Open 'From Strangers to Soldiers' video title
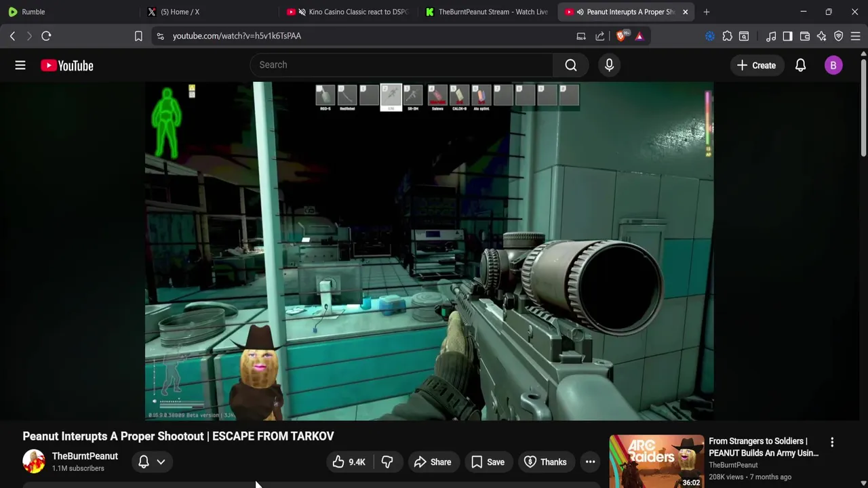The height and width of the screenshot is (488, 868). [764, 447]
